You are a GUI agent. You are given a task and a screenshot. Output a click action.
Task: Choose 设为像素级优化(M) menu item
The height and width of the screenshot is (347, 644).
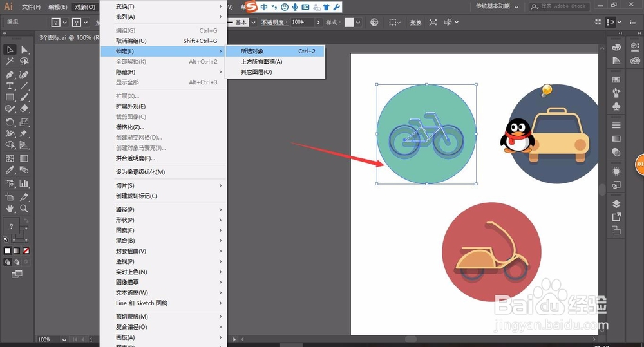point(164,172)
